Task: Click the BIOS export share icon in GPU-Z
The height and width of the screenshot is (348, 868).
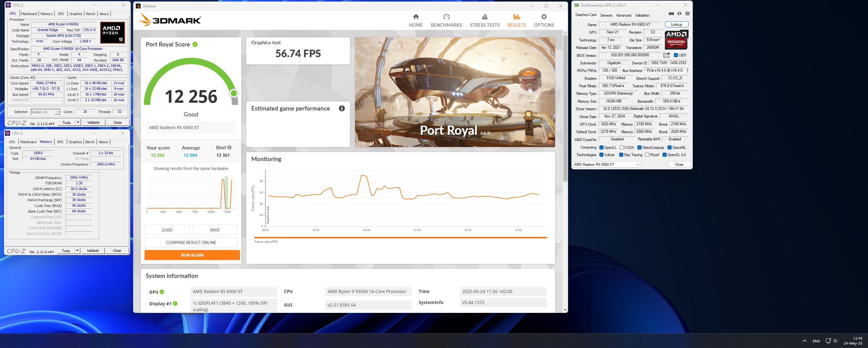Action: pos(667,55)
